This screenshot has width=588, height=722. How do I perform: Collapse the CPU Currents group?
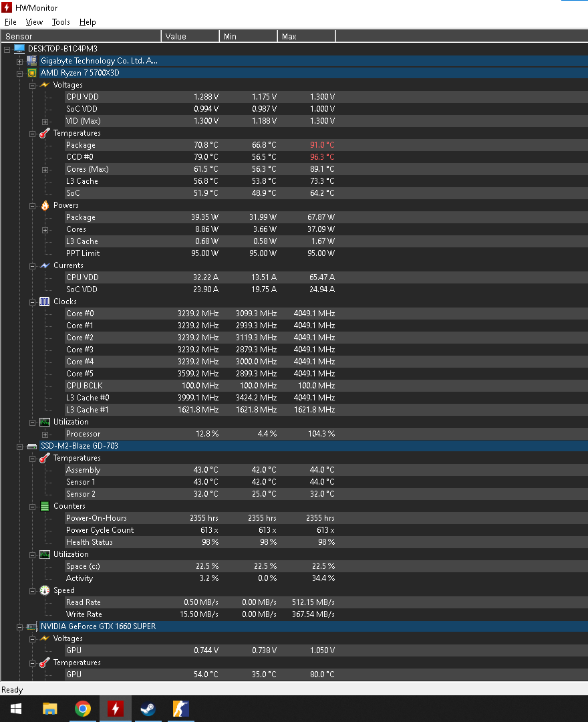click(x=32, y=265)
